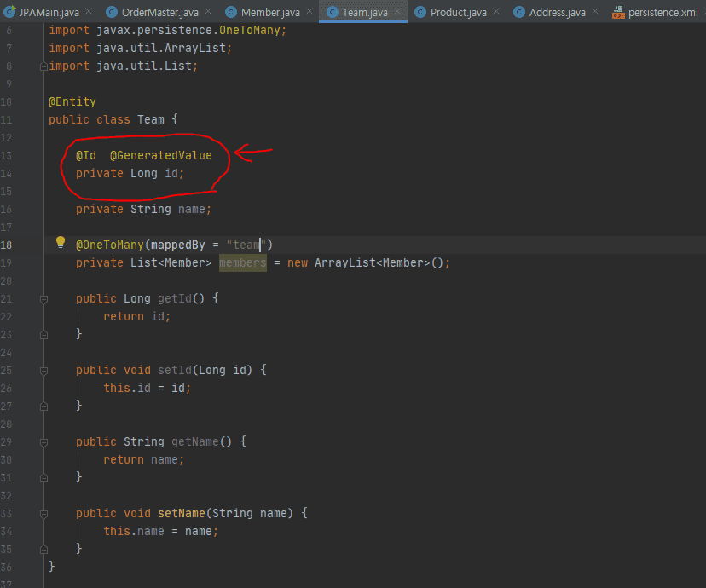
Task: Close the Address.java tab
Action: click(595, 11)
